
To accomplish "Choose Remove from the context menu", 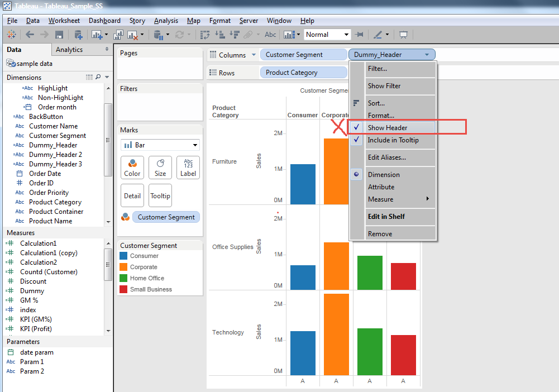I will (393, 234).
